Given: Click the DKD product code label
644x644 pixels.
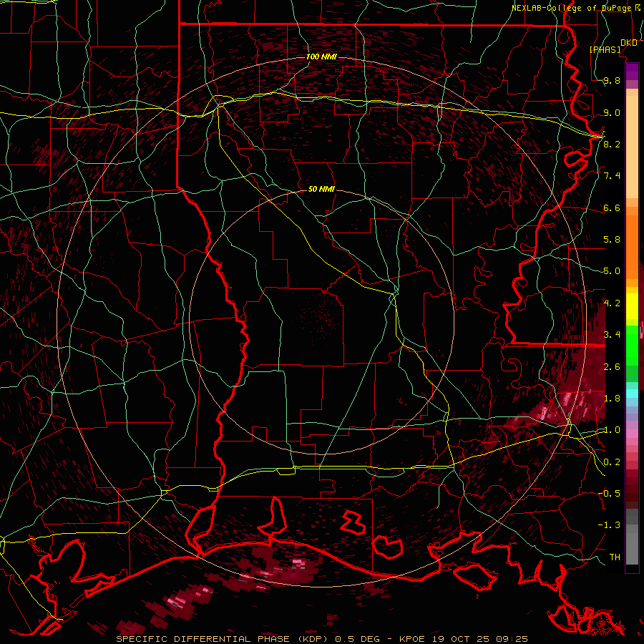Looking at the screenshot, I should [629, 43].
